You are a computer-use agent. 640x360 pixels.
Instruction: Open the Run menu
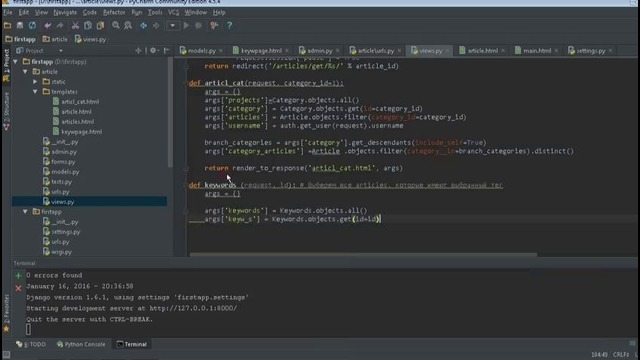coord(136,13)
